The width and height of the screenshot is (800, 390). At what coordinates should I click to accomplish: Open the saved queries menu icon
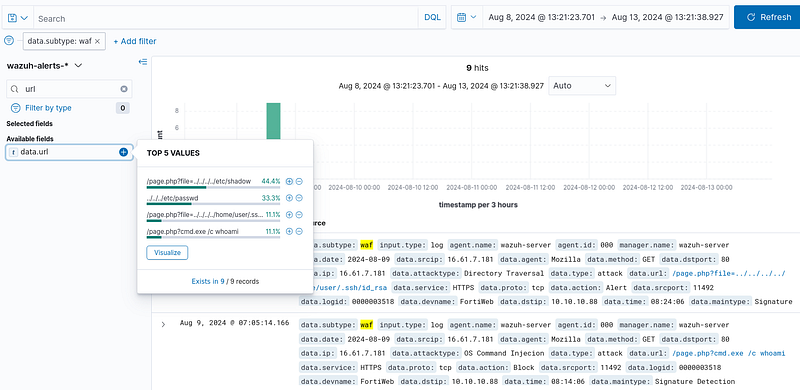pyautogui.click(x=17, y=18)
